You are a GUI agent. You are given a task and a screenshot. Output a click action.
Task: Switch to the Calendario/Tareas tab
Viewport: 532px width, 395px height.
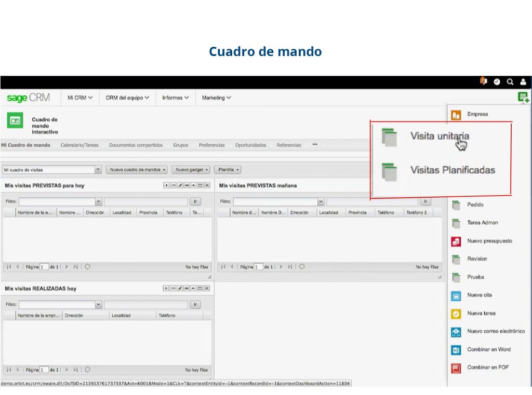[x=79, y=145]
